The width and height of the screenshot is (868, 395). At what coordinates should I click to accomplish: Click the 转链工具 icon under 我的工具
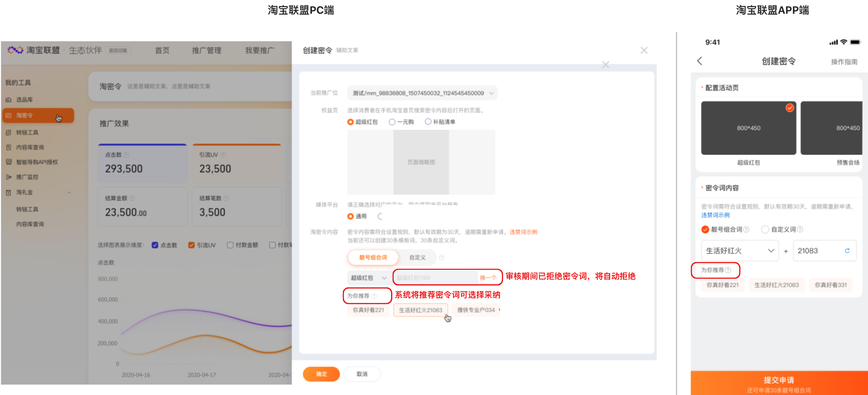tap(8, 132)
